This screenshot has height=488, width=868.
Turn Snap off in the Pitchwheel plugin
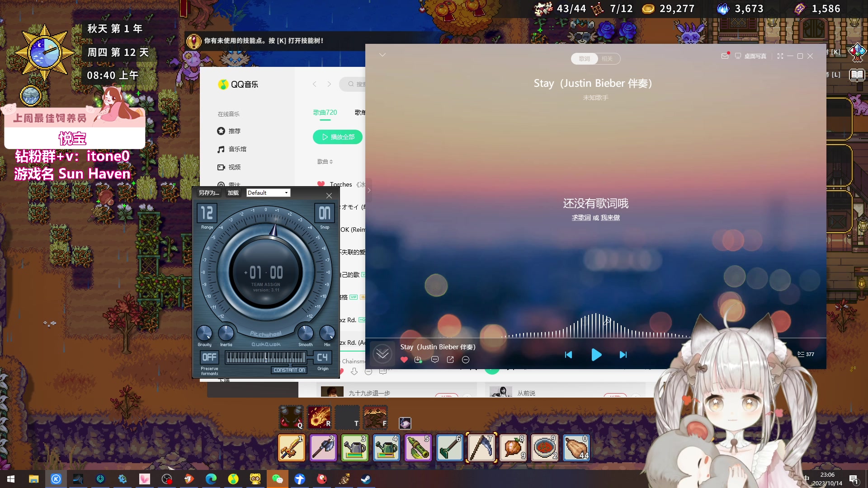[x=324, y=213]
